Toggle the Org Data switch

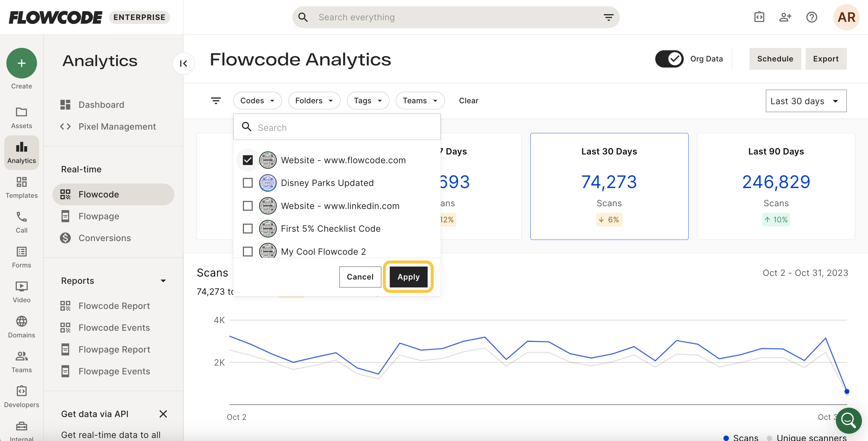click(669, 59)
